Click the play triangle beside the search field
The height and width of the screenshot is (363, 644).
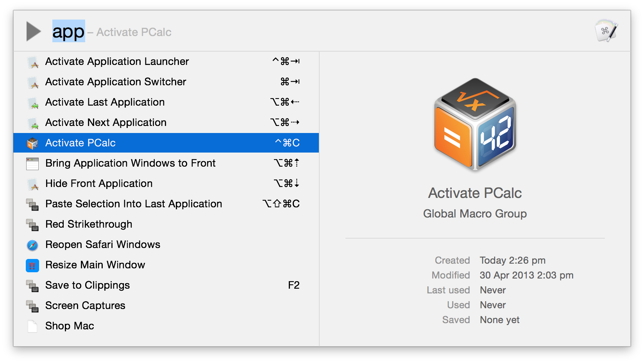(34, 32)
